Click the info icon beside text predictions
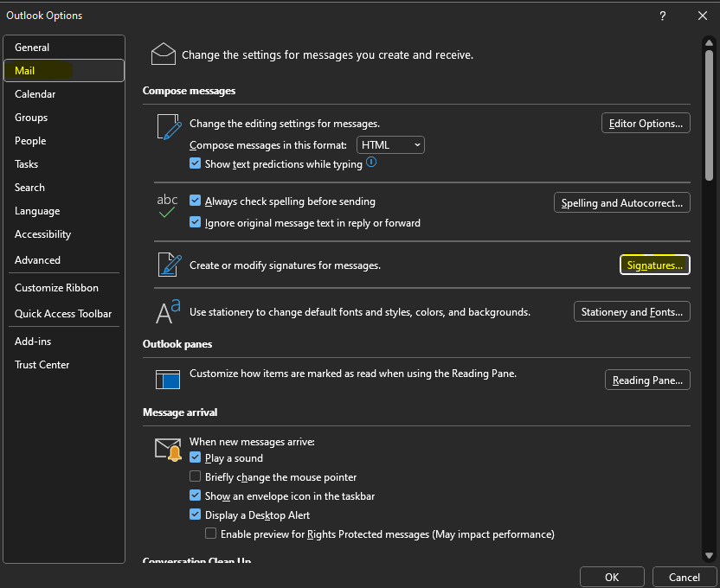Viewport: 720px width, 588px height. coord(371,163)
